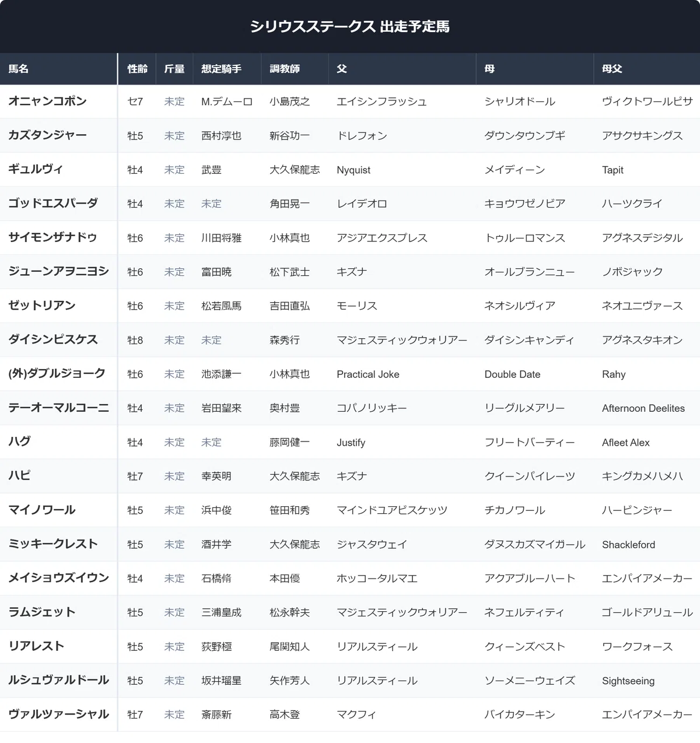Select horse name テーオーマルコーニ
The height and width of the screenshot is (743, 700).
(58, 408)
